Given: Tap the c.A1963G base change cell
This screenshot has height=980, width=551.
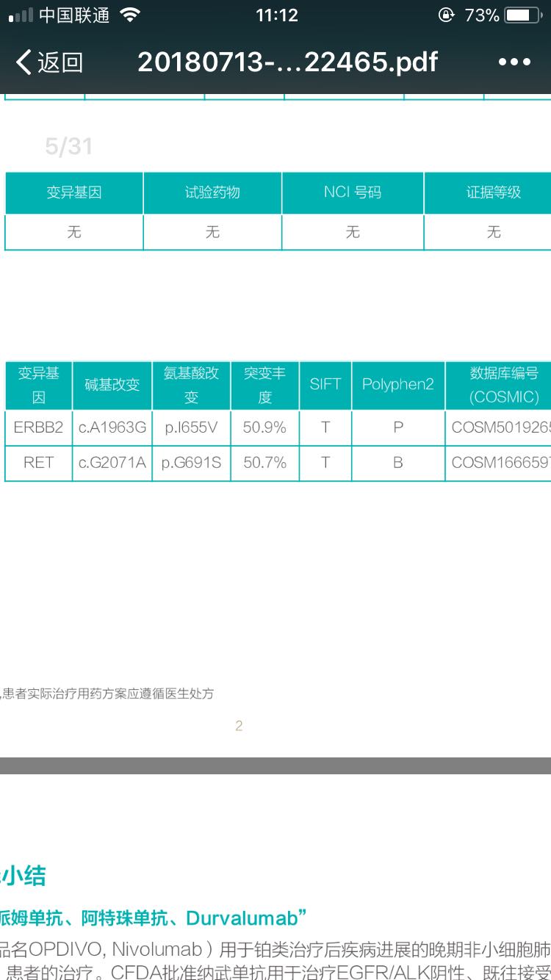Looking at the screenshot, I should (x=112, y=427).
